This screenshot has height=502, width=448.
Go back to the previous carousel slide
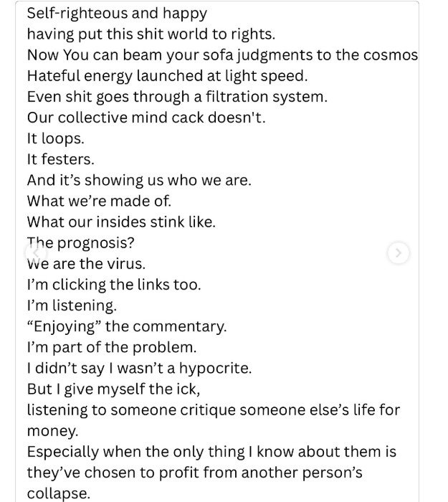[x=36, y=253]
